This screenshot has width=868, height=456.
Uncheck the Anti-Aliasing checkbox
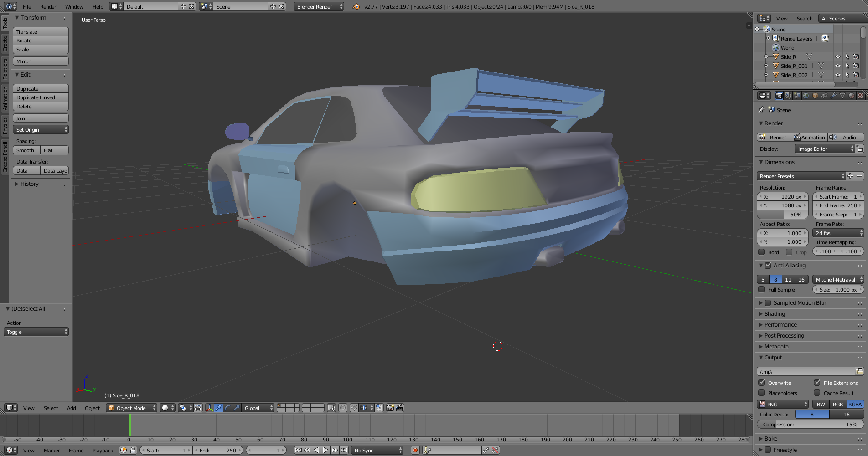click(768, 265)
